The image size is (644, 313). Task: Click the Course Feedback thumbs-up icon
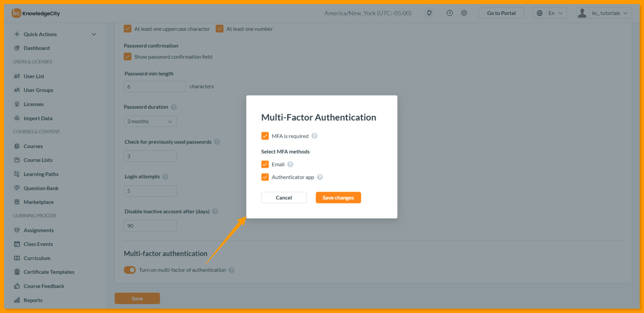pyautogui.click(x=17, y=286)
